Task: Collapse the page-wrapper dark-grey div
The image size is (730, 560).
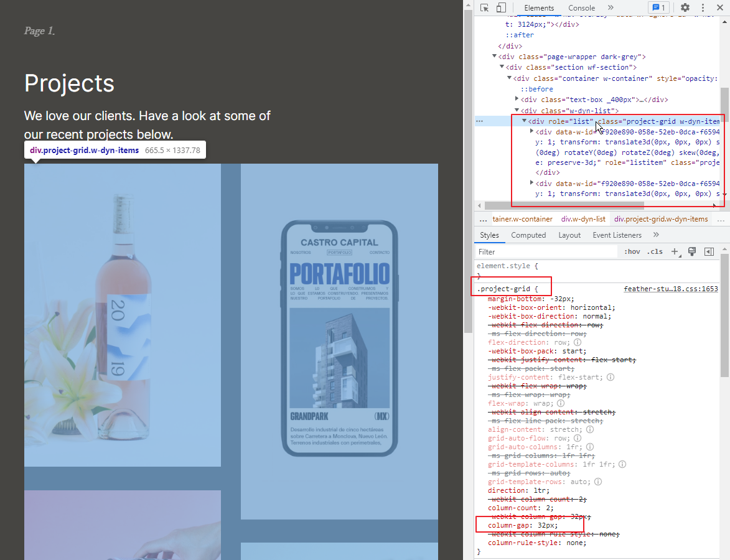Action: coord(494,57)
